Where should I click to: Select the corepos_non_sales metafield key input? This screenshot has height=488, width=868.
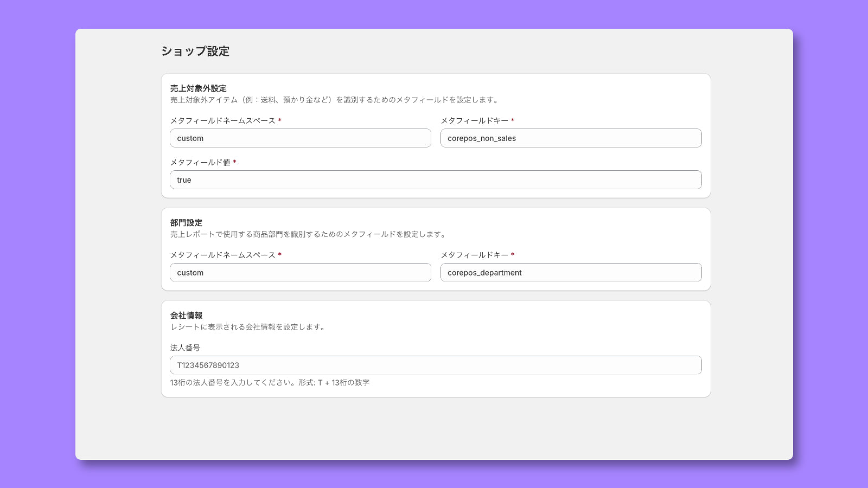pos(570,138)
